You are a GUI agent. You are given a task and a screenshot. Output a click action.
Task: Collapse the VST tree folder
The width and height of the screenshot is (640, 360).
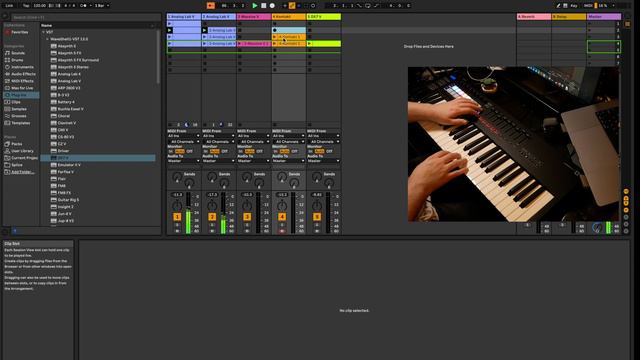pos(43,32)
